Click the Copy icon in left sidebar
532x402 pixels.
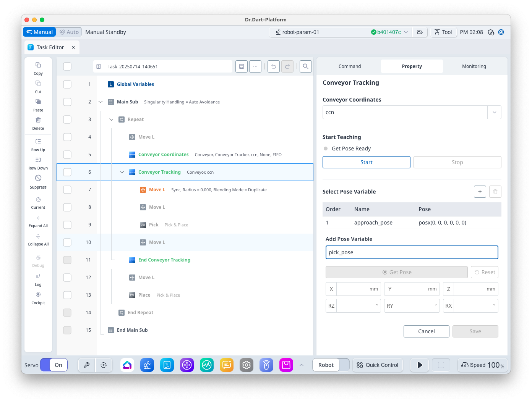pyautogui.click(x=38, y=65)
